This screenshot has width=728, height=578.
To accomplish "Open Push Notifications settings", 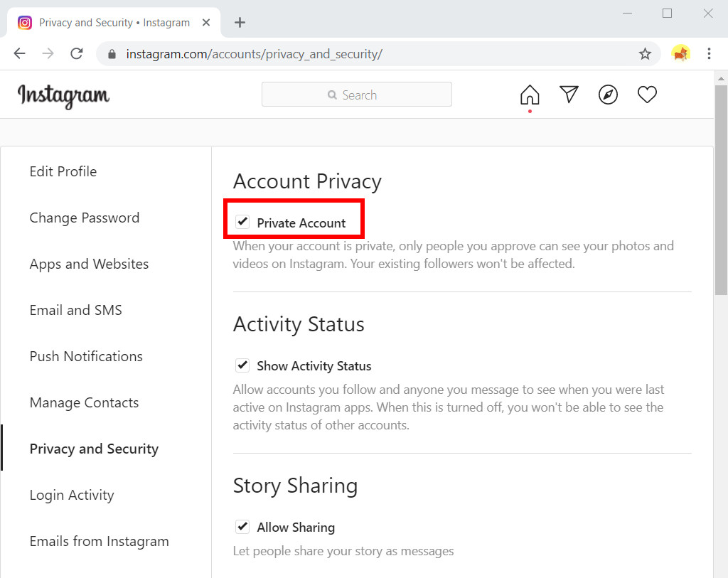I will 86,356.
